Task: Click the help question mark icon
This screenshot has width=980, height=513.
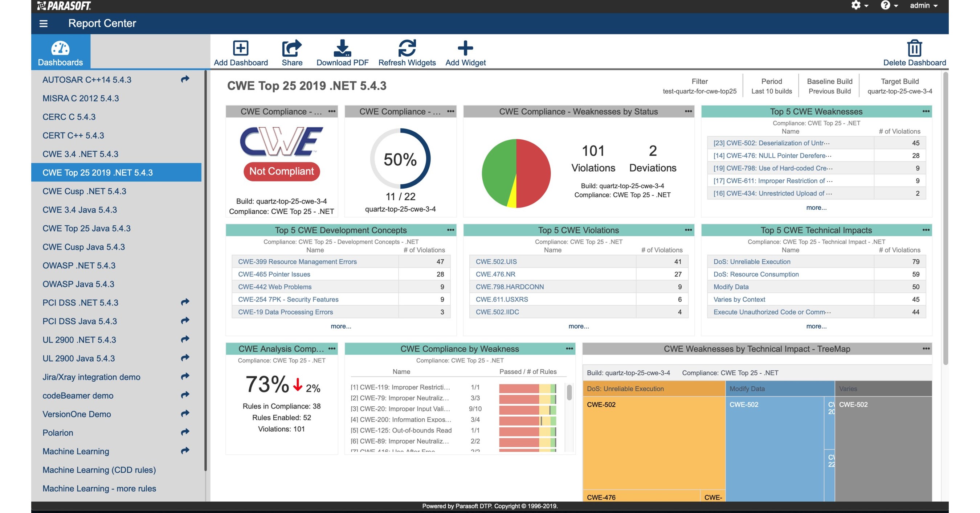Action: [x=885, y=5]
